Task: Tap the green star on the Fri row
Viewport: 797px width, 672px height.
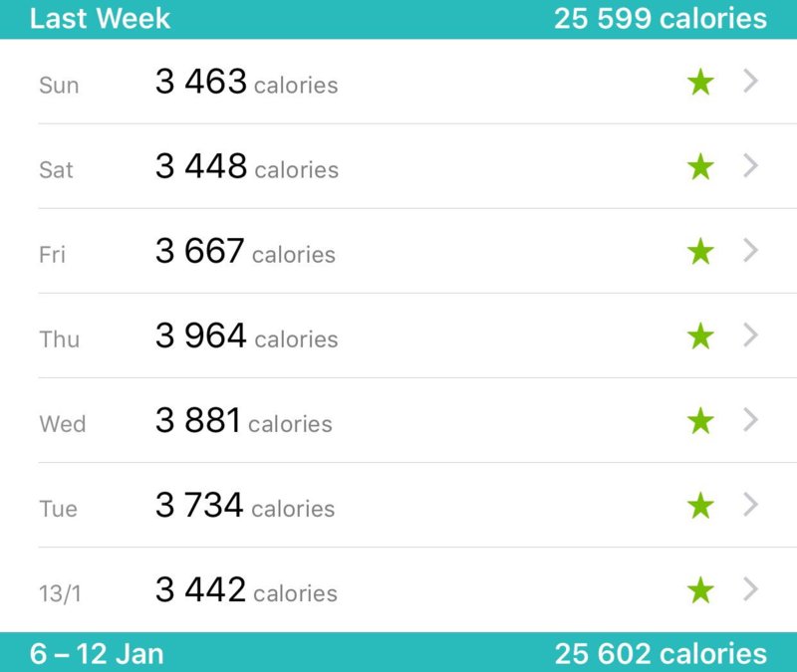Action: click(x=700, y=252)
